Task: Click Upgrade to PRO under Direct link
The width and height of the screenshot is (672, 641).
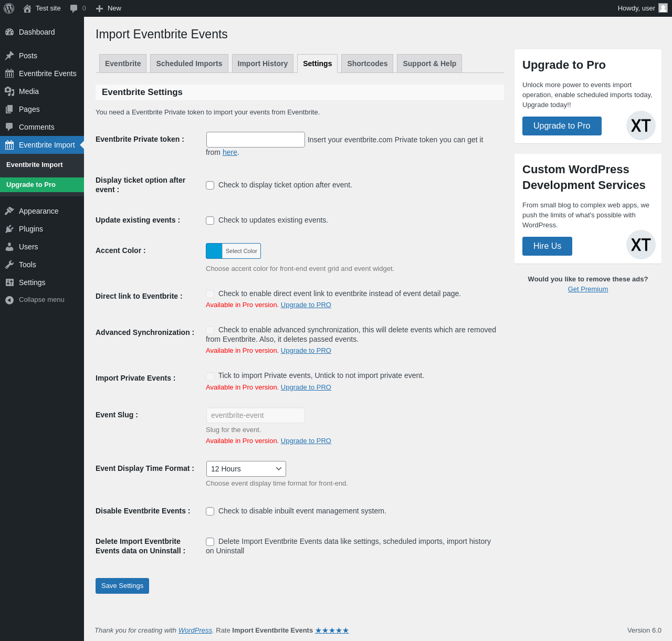Action: (306, 305)
